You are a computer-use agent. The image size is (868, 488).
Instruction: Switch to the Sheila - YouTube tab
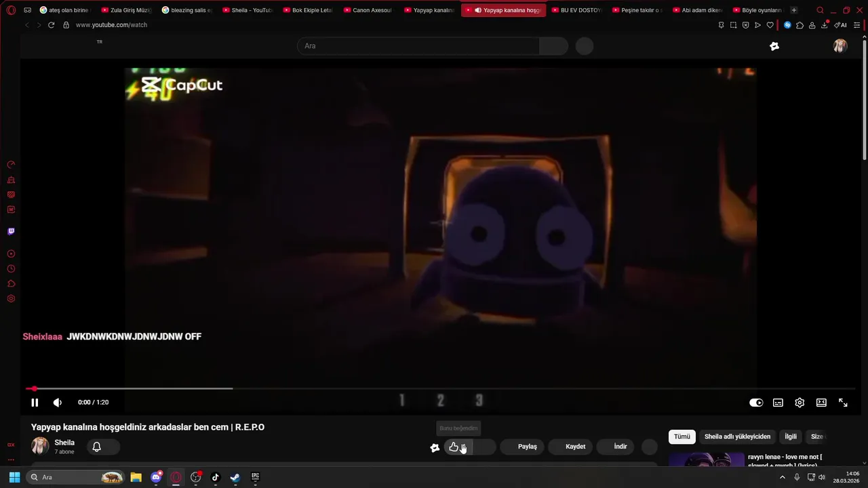[x=247, y=10]
